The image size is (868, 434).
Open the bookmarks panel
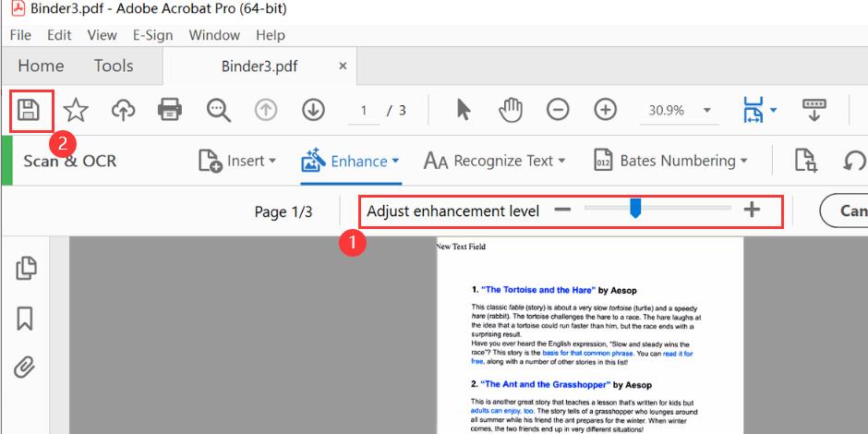tap(25, 319)
